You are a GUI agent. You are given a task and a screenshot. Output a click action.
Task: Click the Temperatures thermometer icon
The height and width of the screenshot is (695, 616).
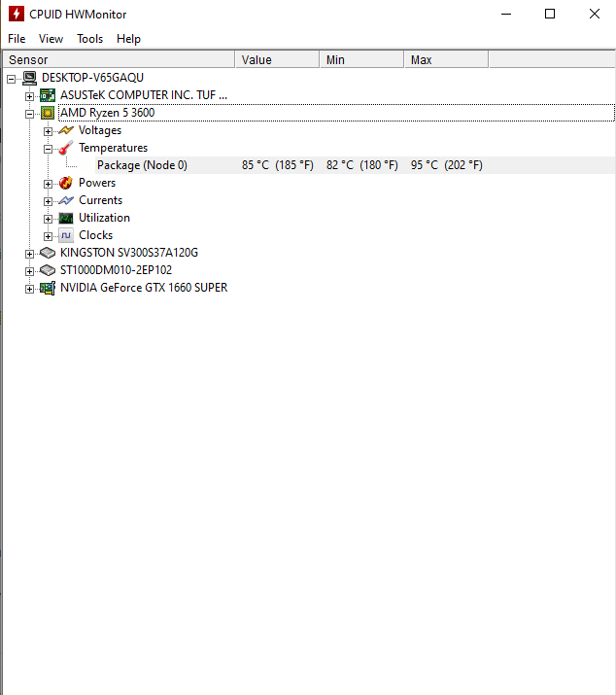point(66,148)
